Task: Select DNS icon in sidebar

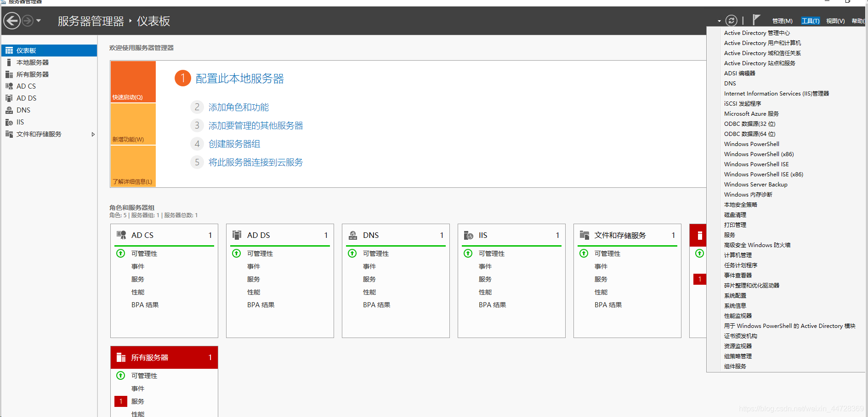Action: pyautogui.click(x=9, y=110)
